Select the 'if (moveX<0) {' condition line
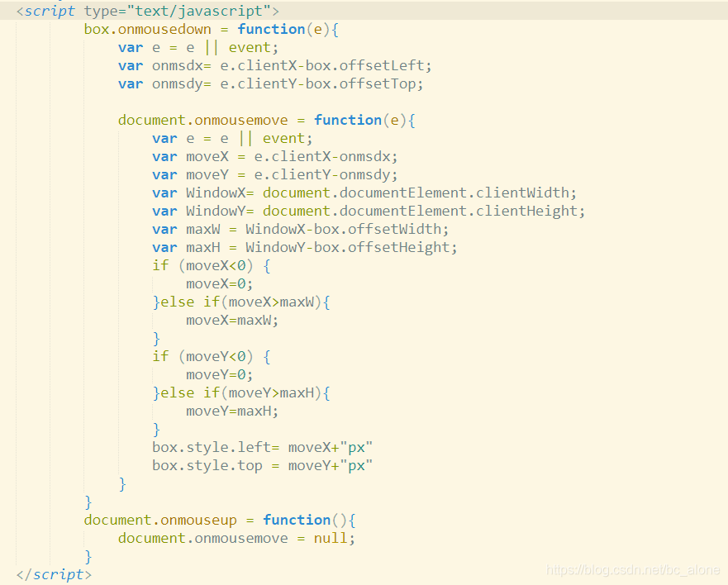 (x=212, y=265)
